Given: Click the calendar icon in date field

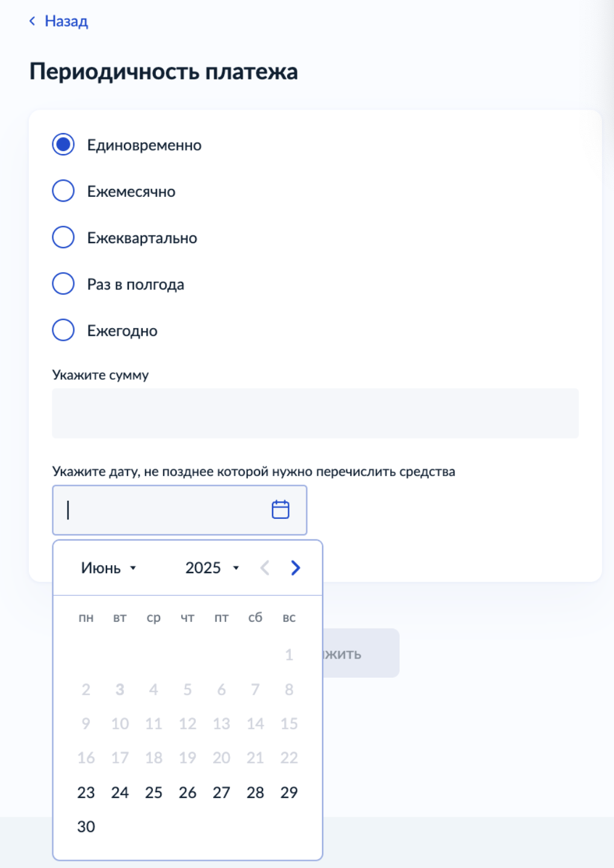Looking at the screenshot, I should point(281,510).
